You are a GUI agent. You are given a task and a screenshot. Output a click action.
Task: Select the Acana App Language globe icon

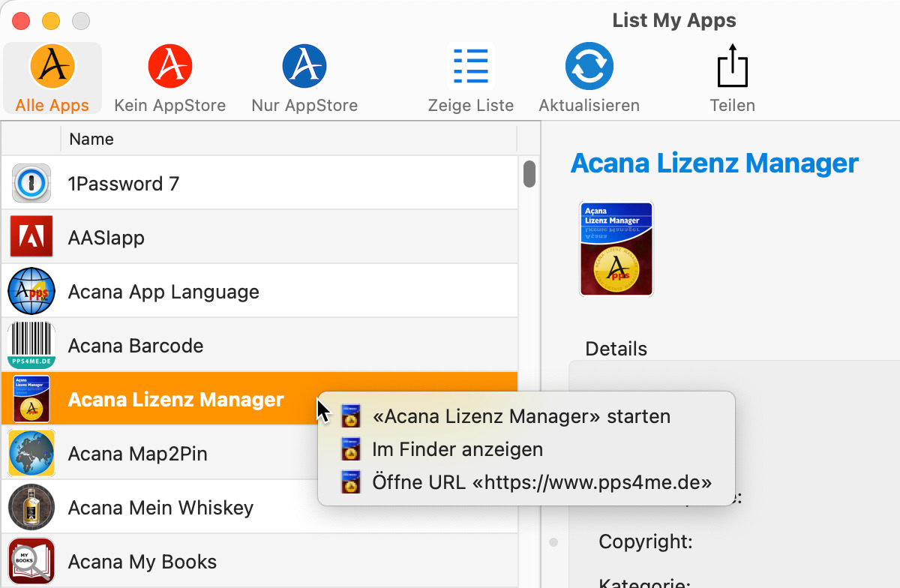click(x=31, y=291)
